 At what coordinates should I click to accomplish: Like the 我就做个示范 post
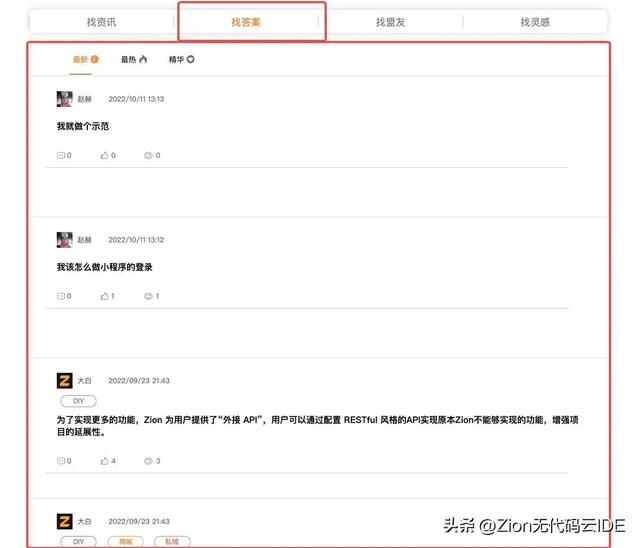105,155
